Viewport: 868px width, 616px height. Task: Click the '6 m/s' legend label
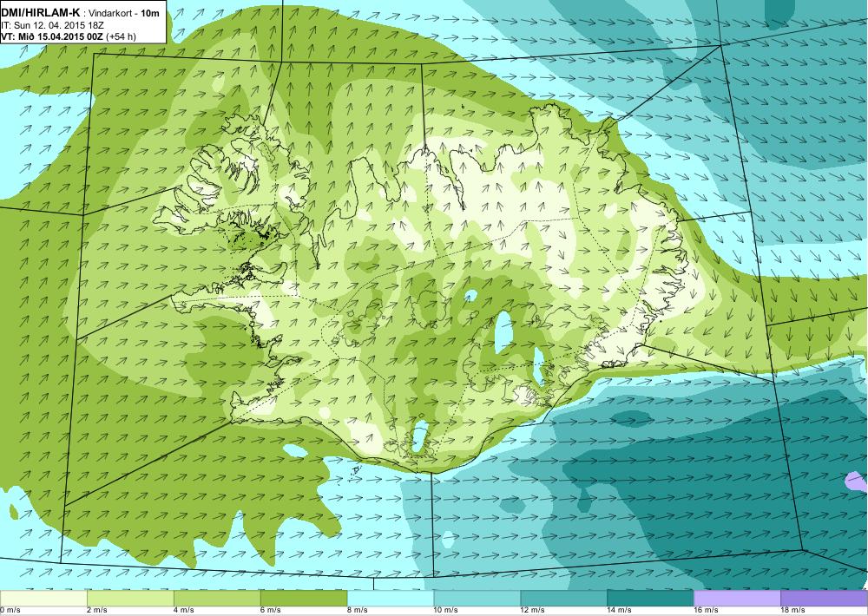click(x=271, y=610)
